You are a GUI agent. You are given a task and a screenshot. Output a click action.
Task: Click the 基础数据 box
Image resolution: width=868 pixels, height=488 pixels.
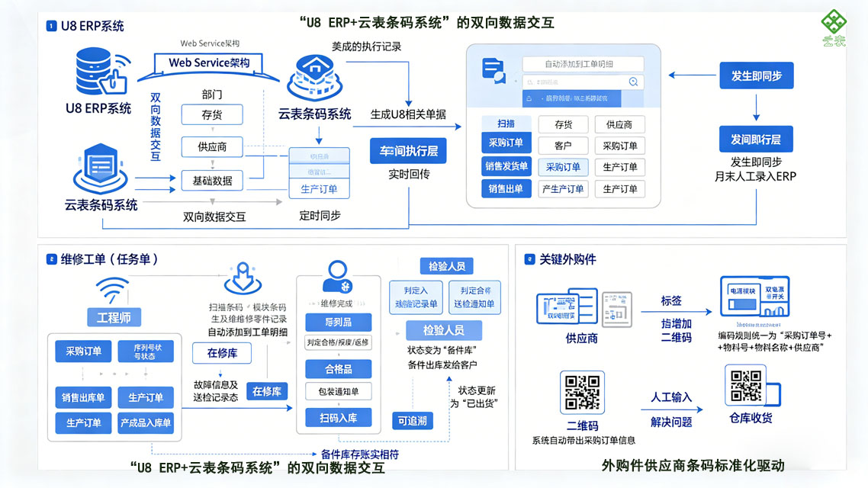pos(212,181)
